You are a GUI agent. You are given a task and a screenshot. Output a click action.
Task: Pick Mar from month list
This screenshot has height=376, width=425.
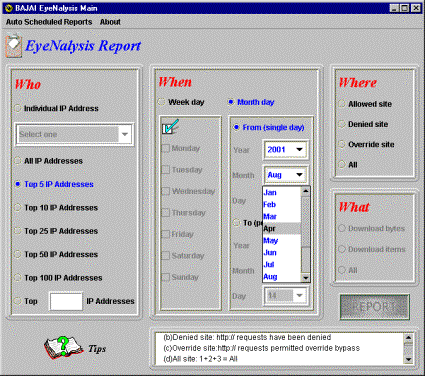pos(282,216)
